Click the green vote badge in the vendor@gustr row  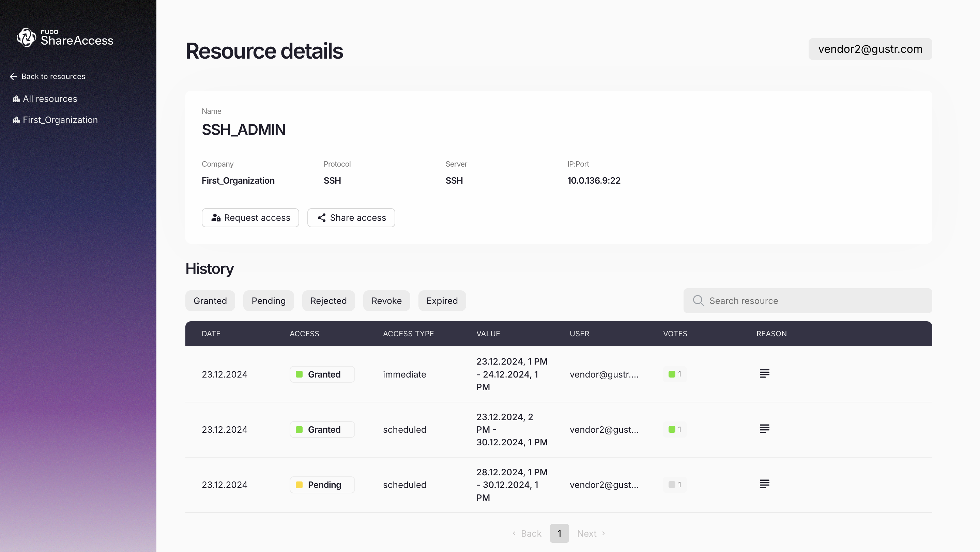pyautogui.click(x=674, y=374)
